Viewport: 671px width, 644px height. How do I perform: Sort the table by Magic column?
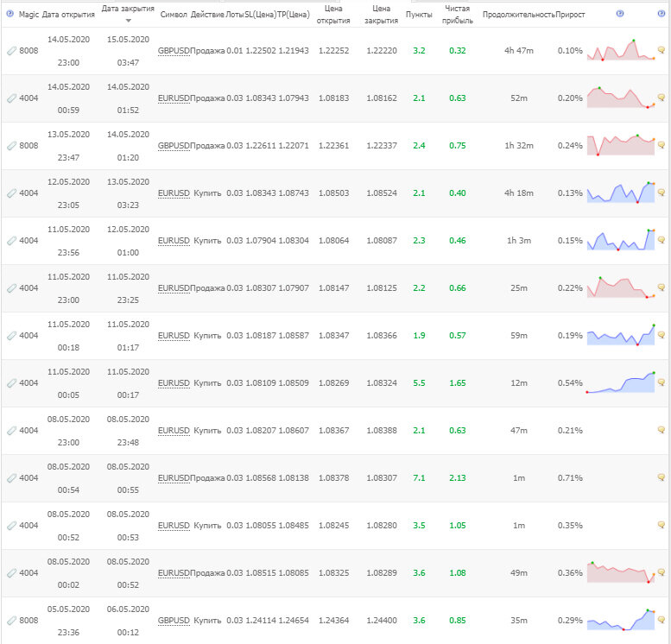[x=28, y=15]
